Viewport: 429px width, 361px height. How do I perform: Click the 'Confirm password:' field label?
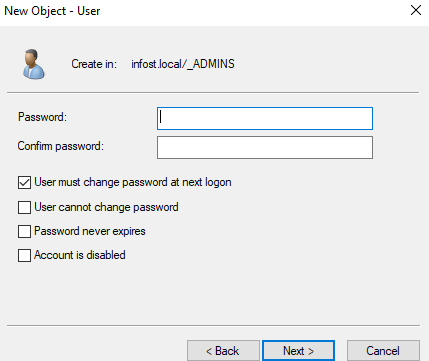(61, 146)
